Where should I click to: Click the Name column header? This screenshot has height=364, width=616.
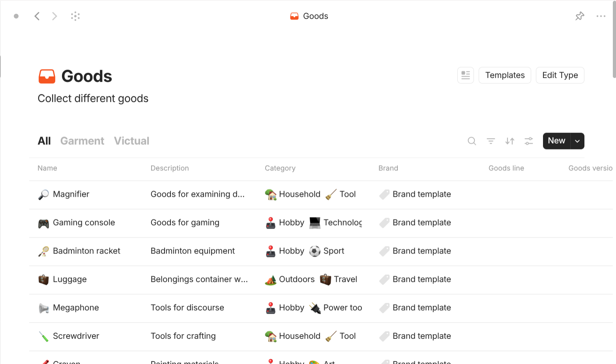point(47,168)
